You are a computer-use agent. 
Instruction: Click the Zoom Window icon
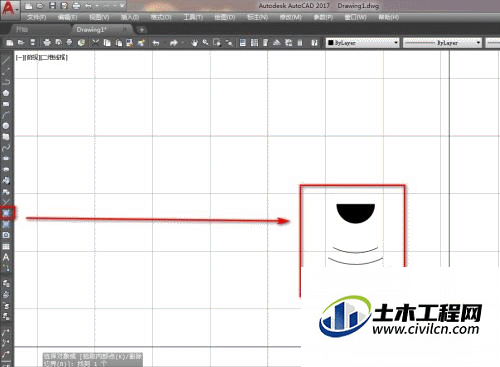click(217, 43)
